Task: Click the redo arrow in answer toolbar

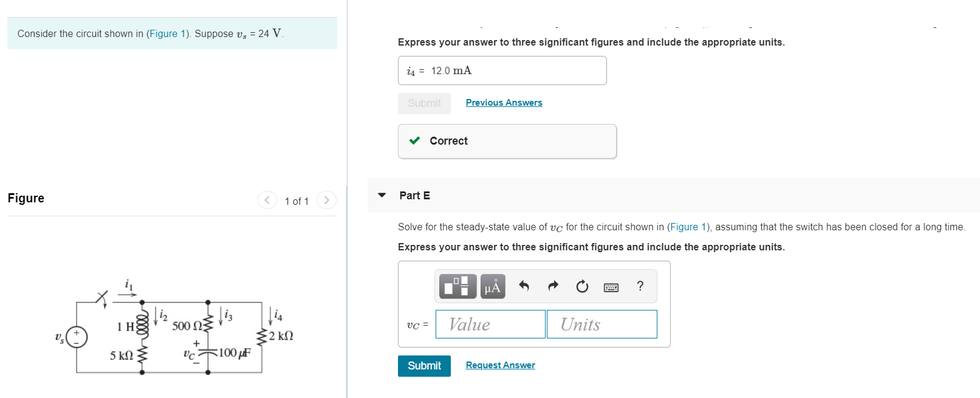Action: pos(552,286)
